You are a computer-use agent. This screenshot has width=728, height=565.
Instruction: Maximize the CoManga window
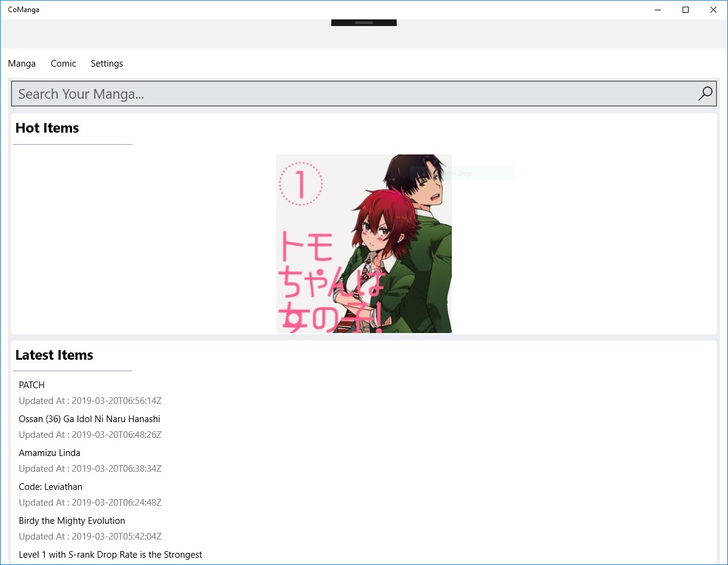[686, 10]
